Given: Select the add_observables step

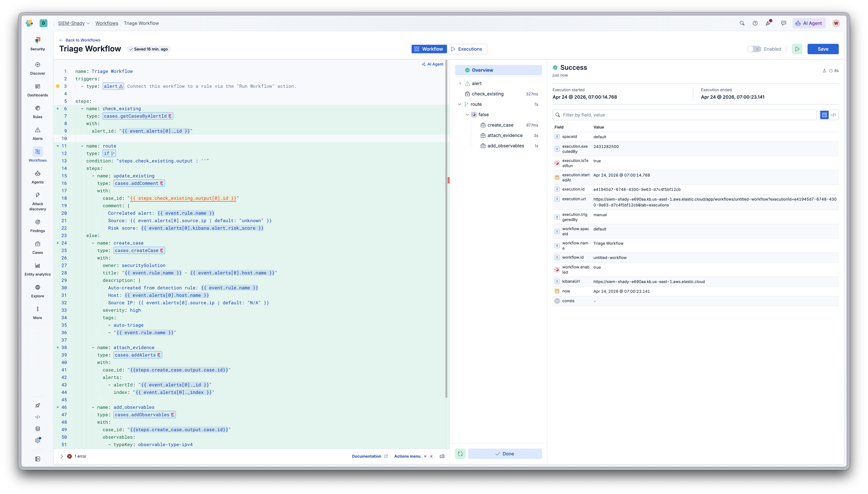Looking at the screenshot, I should point(509,146).
